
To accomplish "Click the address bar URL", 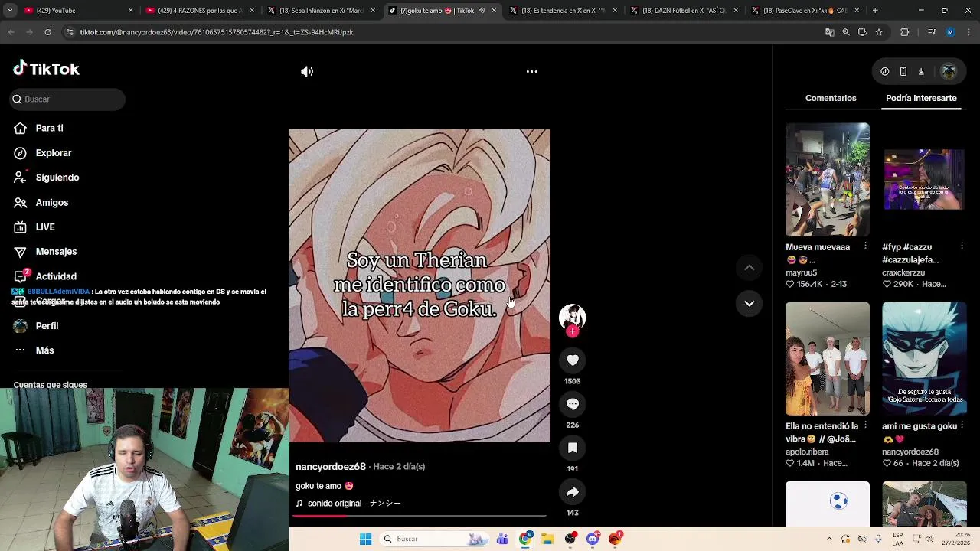I will coord(217,32).
